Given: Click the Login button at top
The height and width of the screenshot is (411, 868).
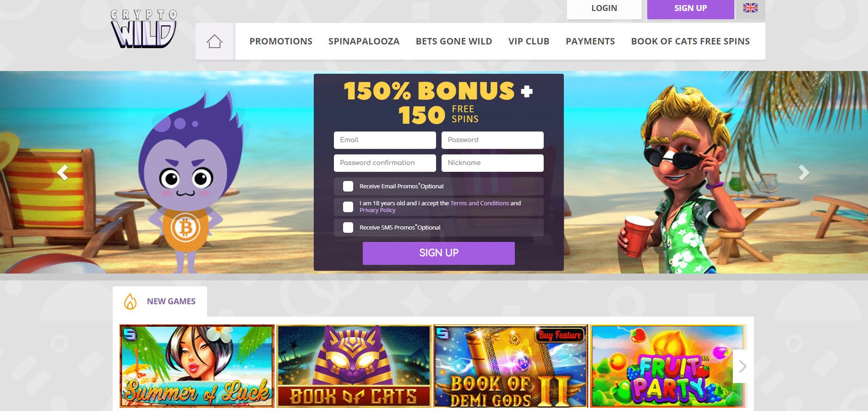Looking at the screenshot, I should tap(604, 9).
